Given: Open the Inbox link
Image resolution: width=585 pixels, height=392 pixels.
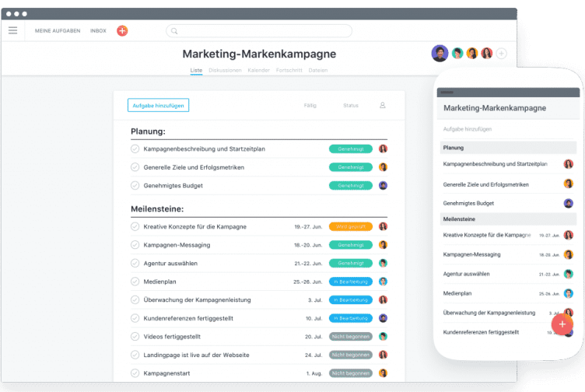Looking at the screenshot, I should (98, 30).
